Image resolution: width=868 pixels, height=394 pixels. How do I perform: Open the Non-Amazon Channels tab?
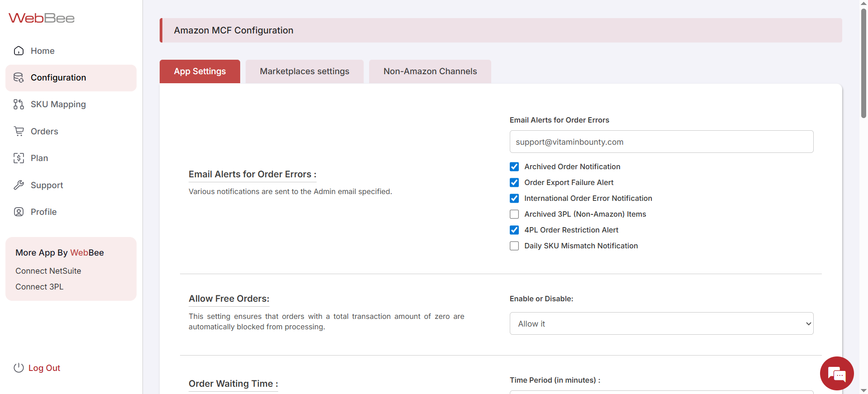point(430,71)
